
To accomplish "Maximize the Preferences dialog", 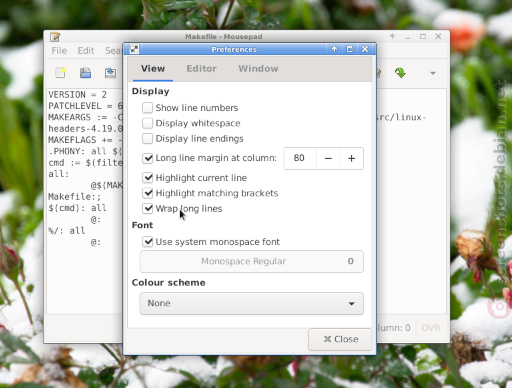I will tap(349, 49).
